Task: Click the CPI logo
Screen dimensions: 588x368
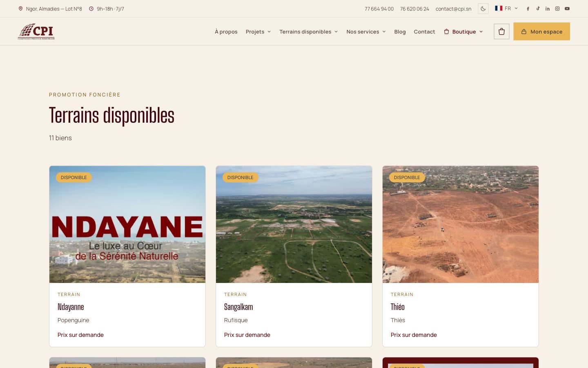Action: tap(36, 31)
